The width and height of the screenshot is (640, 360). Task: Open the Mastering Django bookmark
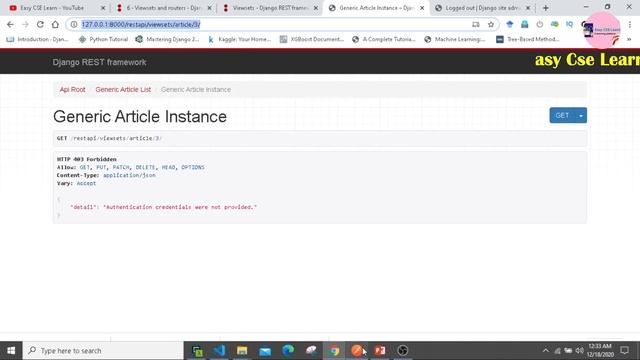pos(167,39)
